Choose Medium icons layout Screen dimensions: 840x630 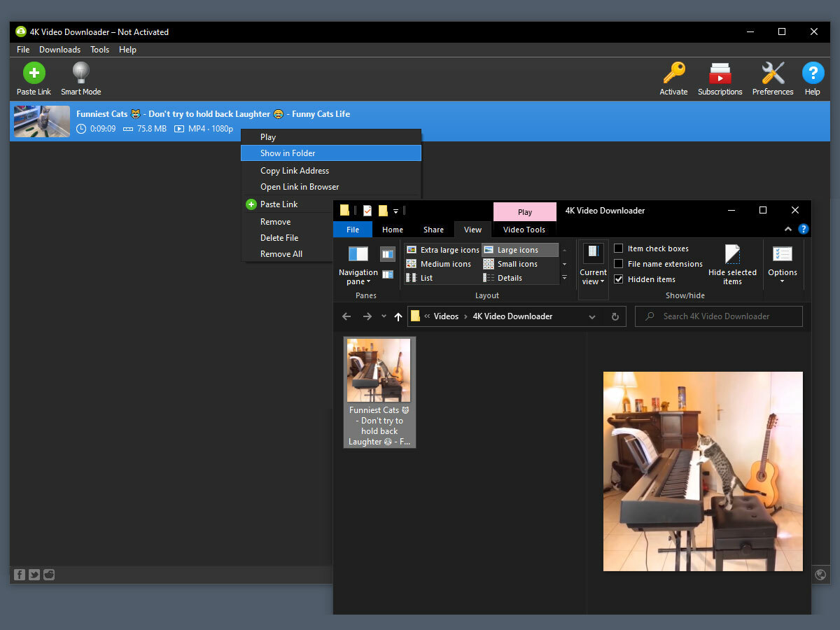click(438, 264)
